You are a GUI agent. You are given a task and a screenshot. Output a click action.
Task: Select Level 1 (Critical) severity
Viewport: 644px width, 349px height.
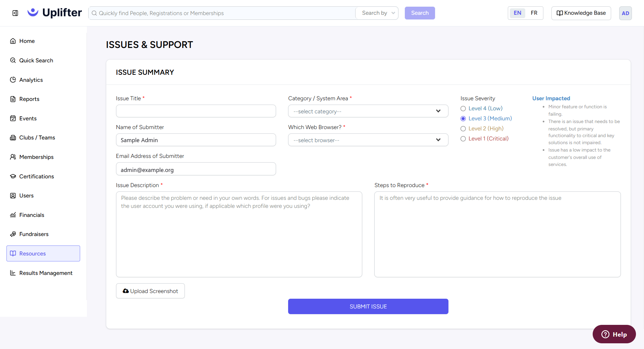click(x=463, y=139)
